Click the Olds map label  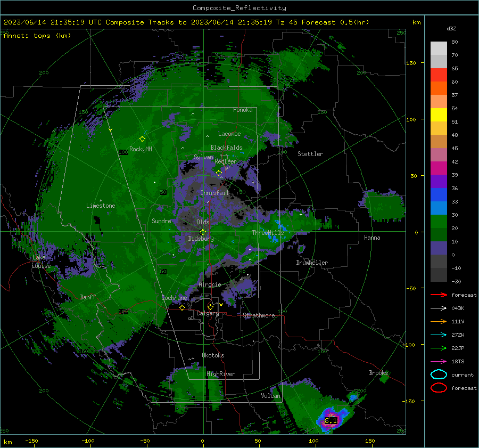point(203,222)
